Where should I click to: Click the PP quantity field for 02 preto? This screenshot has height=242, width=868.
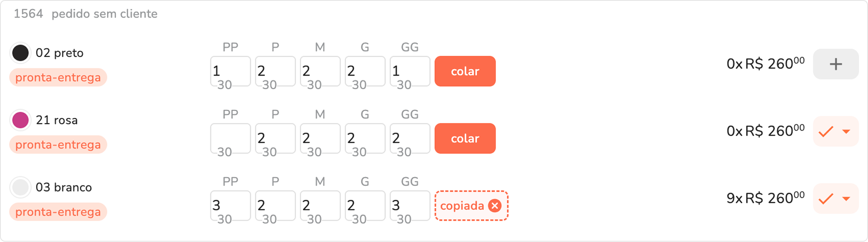point(231,71)
